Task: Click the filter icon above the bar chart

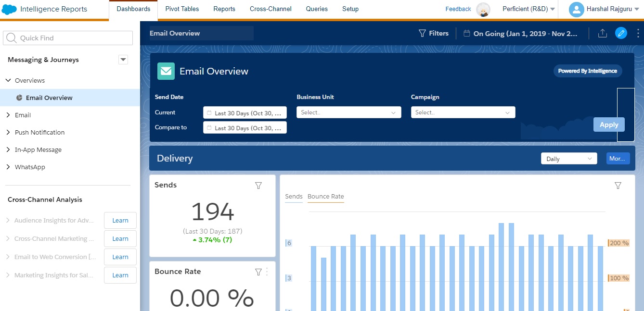Action: pyautogui.click(x=618, y=185)
